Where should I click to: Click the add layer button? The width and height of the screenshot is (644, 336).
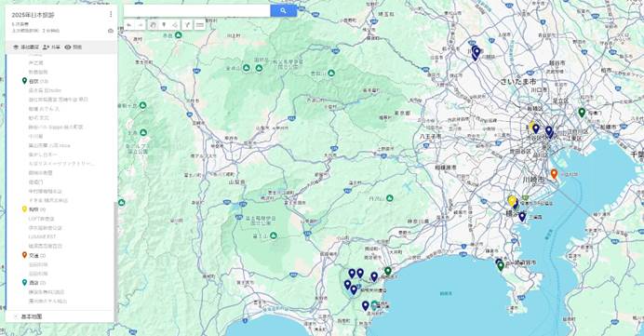point(26,47)
